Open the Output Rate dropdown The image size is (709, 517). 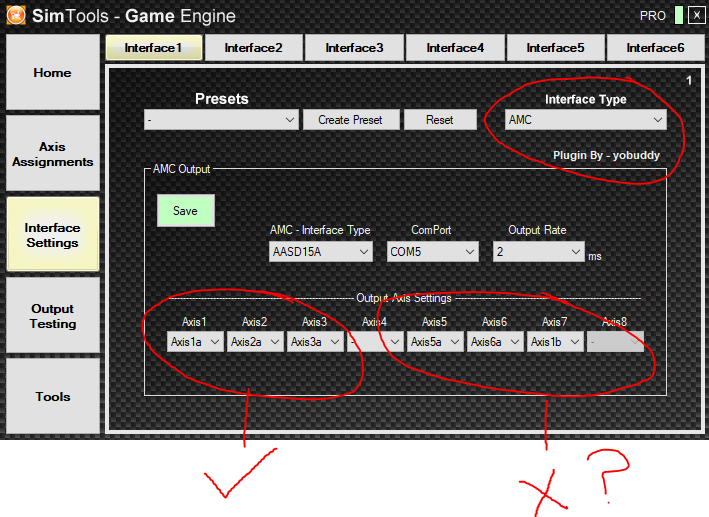coord(539,251)
